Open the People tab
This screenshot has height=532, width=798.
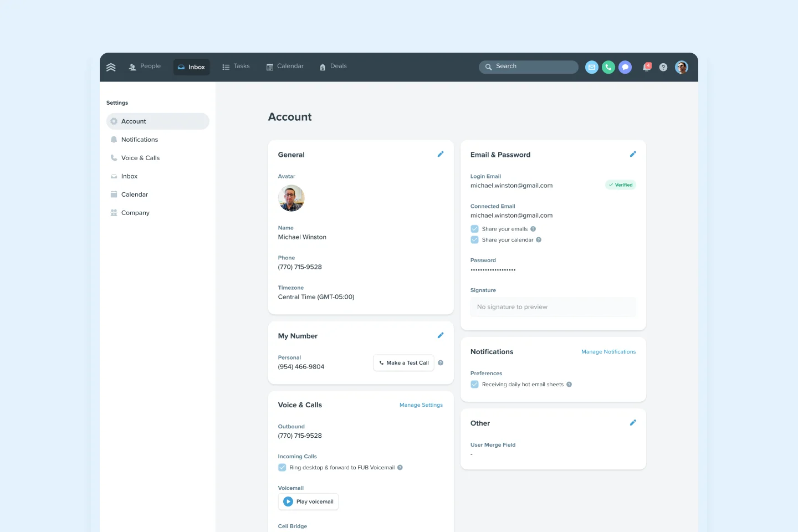point(145,66)
